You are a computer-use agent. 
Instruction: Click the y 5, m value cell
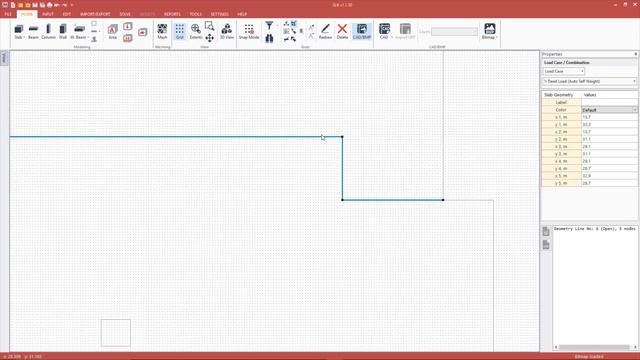click(609, 183)
